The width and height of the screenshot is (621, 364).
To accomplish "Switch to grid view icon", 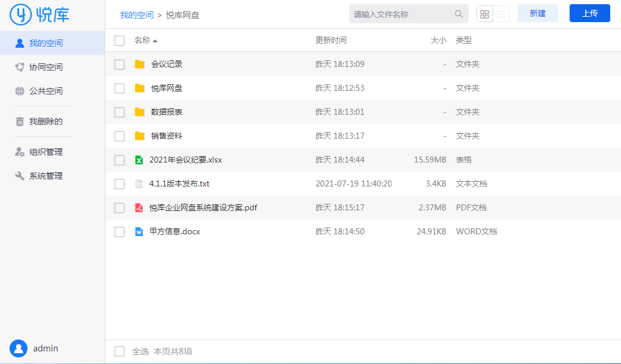I will tap(484, 14).
